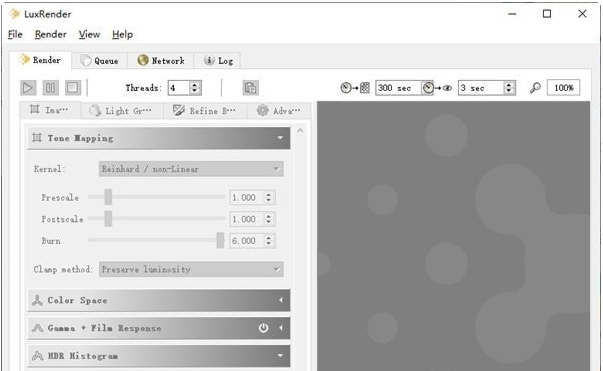Adjust the 3 sec display interval stepper
This screenshot has width=603, height=371.
click(x=509, y=88)
